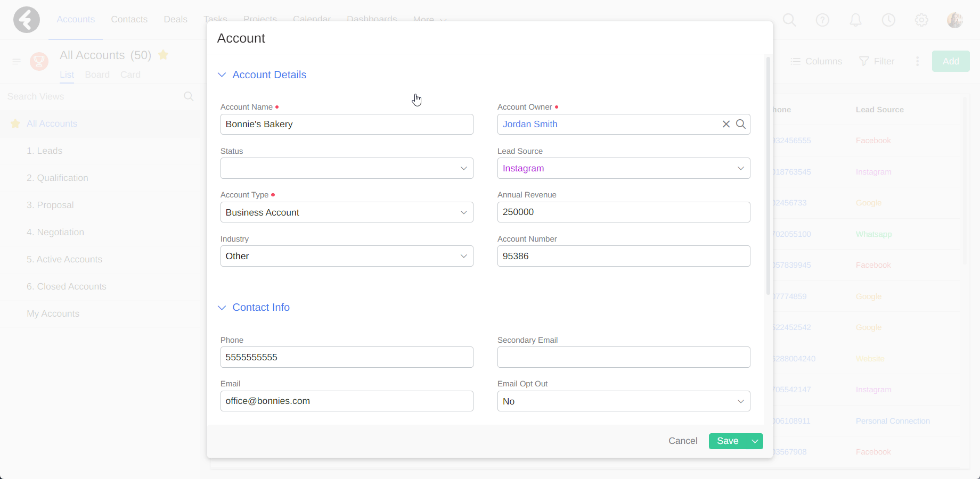Go to the Deals tab

[x=176, y=20]
